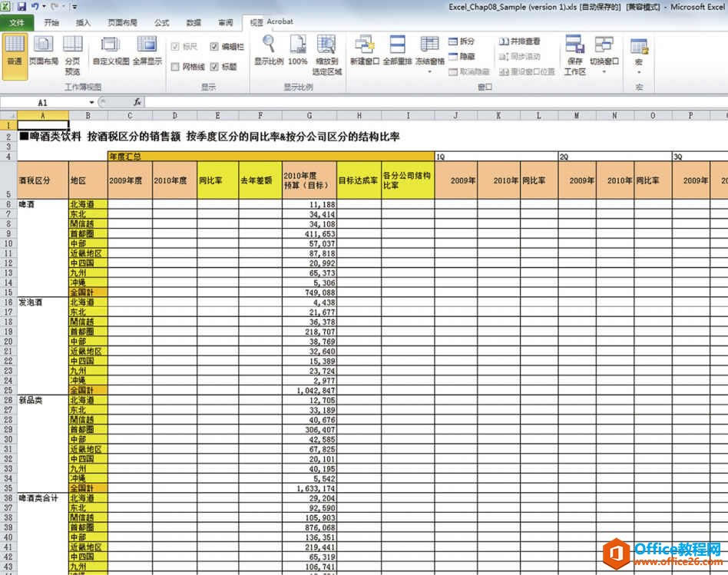
Task: Select the 缩放到选定区域 zoom icon
Action: [x=326, y=54]
